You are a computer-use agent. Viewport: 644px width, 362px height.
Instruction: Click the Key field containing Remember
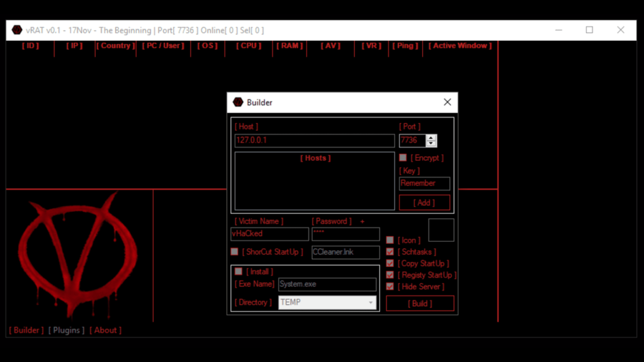pyautogui.click(x=425, y=184)
